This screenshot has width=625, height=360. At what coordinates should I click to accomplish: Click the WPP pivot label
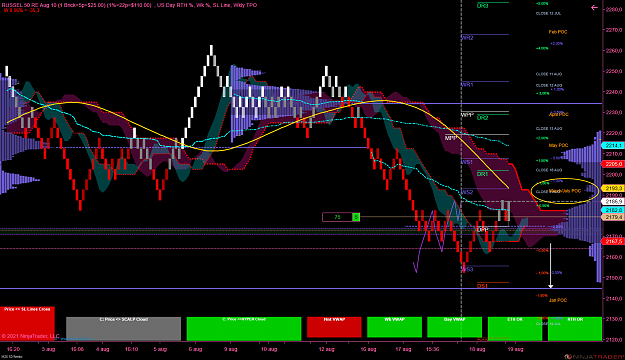click(467, 115)
